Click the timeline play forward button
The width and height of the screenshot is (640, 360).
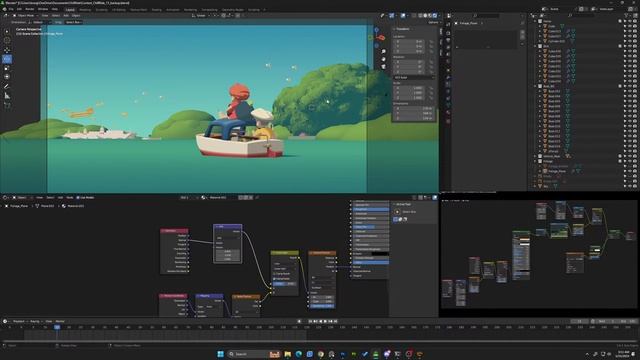coord(325,321)
